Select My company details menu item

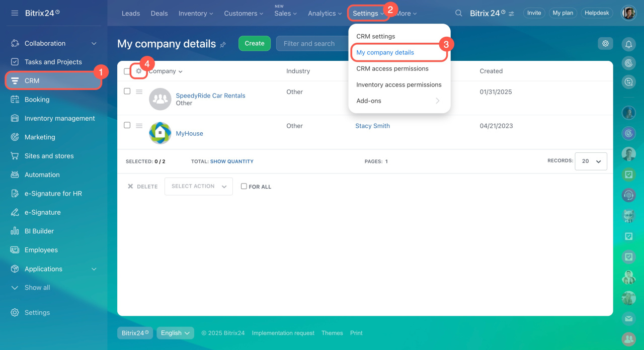click(385, 52)
